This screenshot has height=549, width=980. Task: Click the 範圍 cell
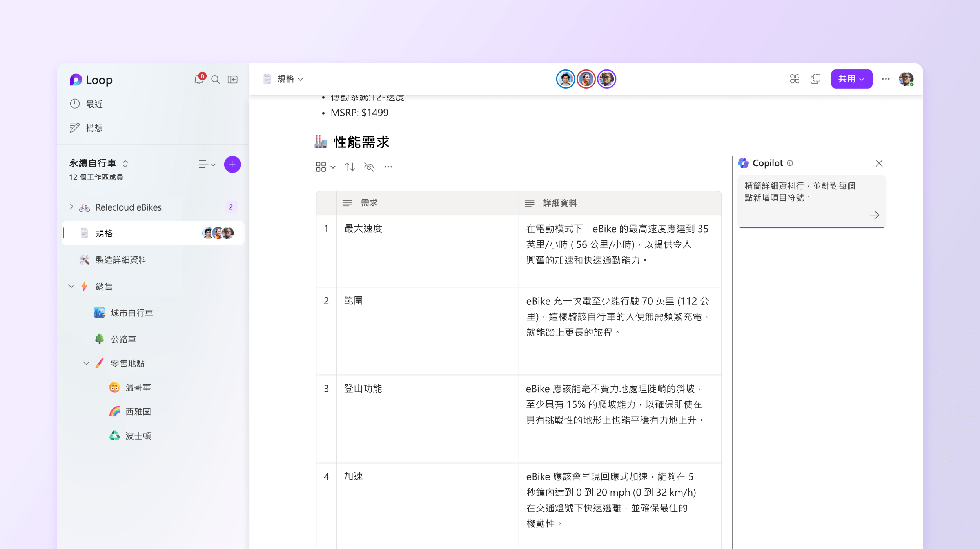427,331
